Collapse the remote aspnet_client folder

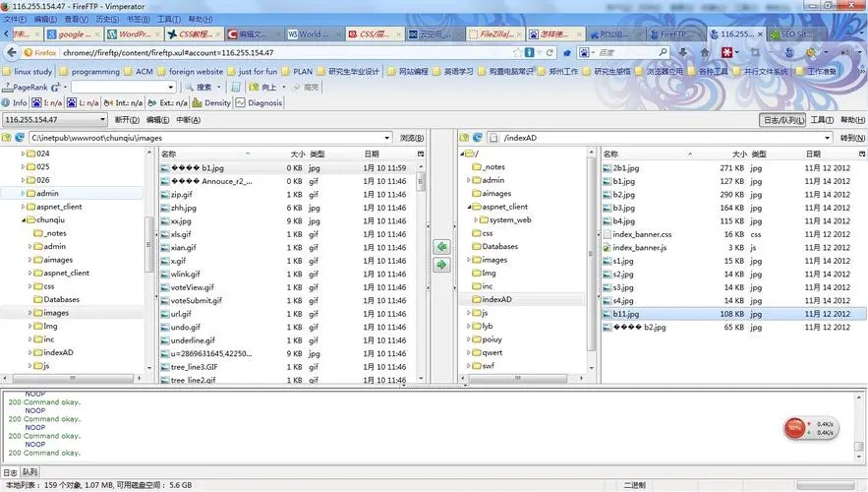pos(470,207)
